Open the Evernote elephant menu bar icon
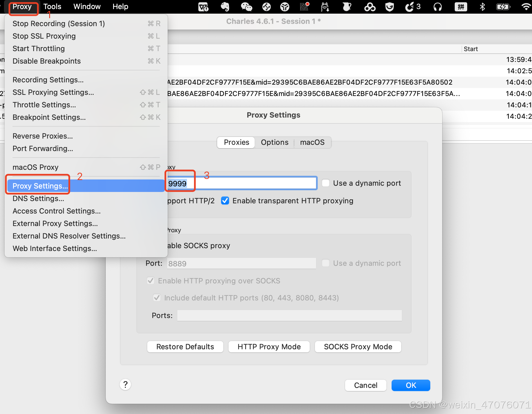The width and height of the screenshot is (532, 414). (x=225, y=7)
